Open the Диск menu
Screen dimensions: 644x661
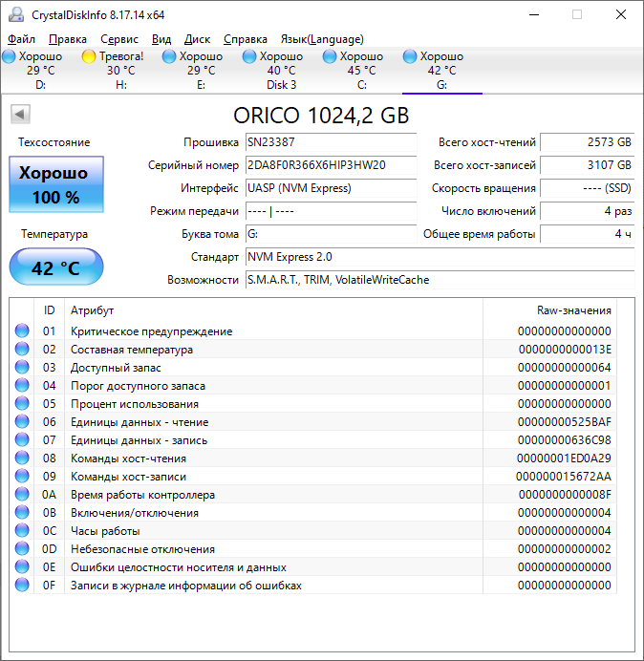[198, 39]
